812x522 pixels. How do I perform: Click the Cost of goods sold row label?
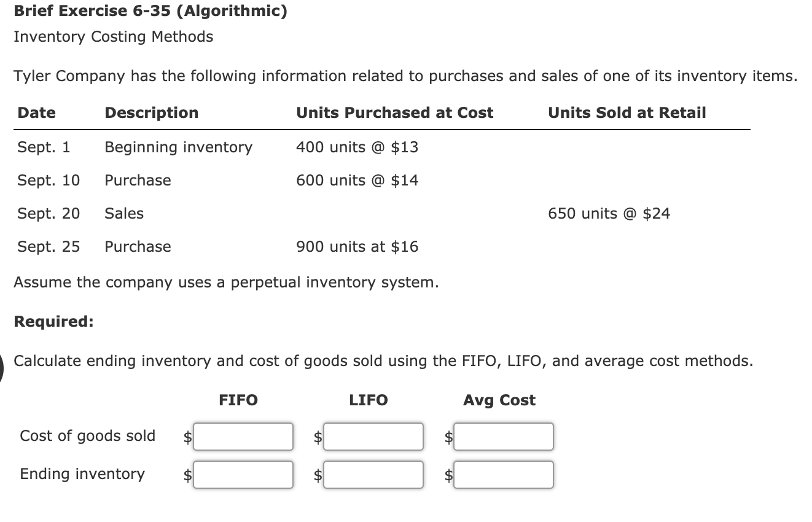(87, 435)
